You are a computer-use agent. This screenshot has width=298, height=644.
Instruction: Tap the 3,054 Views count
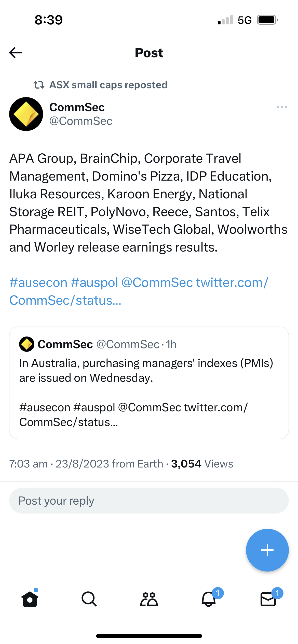[x=202, y=464]
